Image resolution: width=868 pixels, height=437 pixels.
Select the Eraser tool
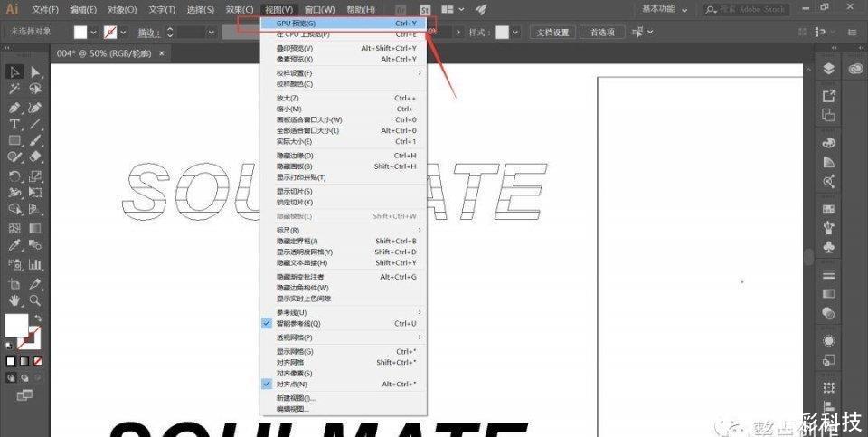coord(35,157)
